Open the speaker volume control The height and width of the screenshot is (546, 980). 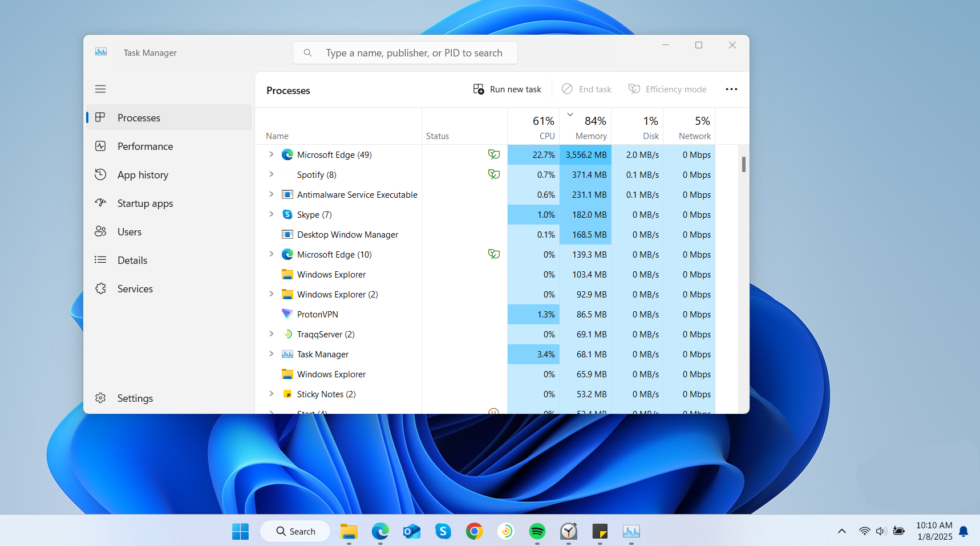point(881,531)
